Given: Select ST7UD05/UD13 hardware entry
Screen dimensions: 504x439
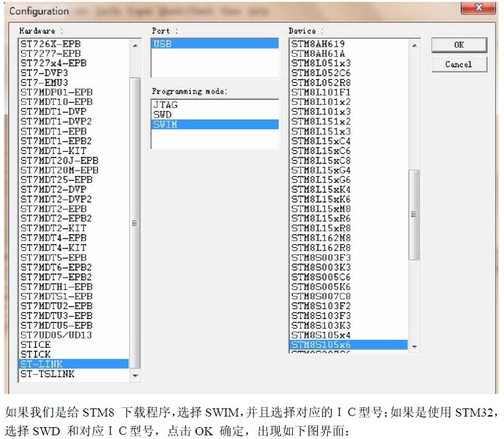Looking at the screenshot, I should (74, 335).
